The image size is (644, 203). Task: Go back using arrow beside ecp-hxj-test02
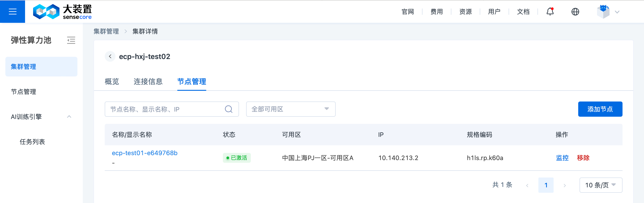110,56
